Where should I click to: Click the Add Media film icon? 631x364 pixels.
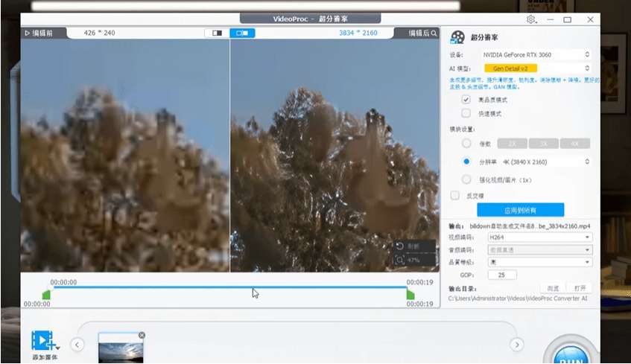coord(42,341)
